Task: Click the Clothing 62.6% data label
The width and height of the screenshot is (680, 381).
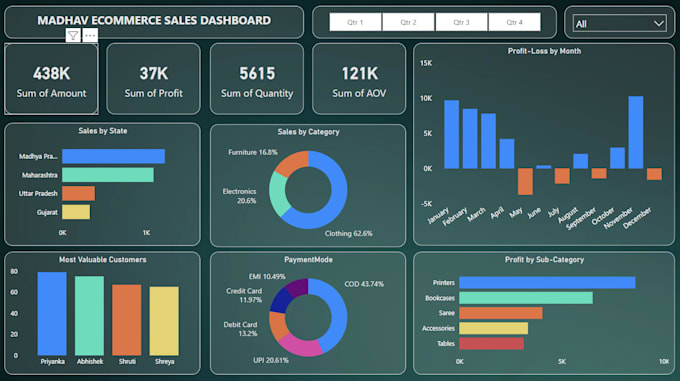Action: (x=349, y=233)
